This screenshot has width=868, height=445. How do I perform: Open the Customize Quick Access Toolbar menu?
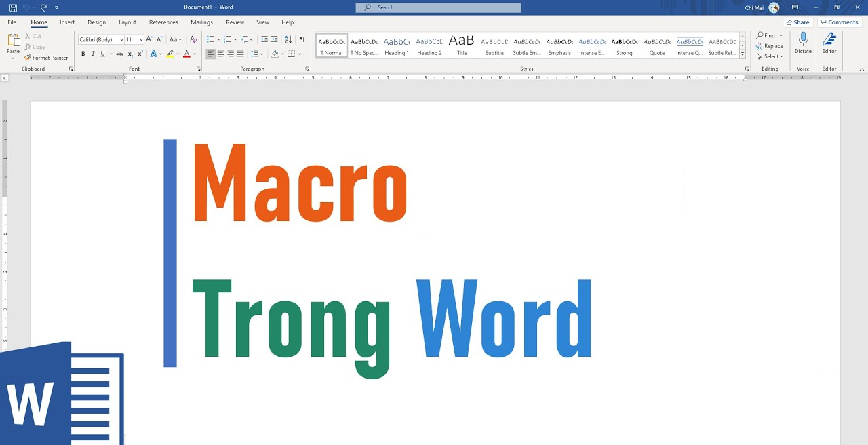(57, 7)
